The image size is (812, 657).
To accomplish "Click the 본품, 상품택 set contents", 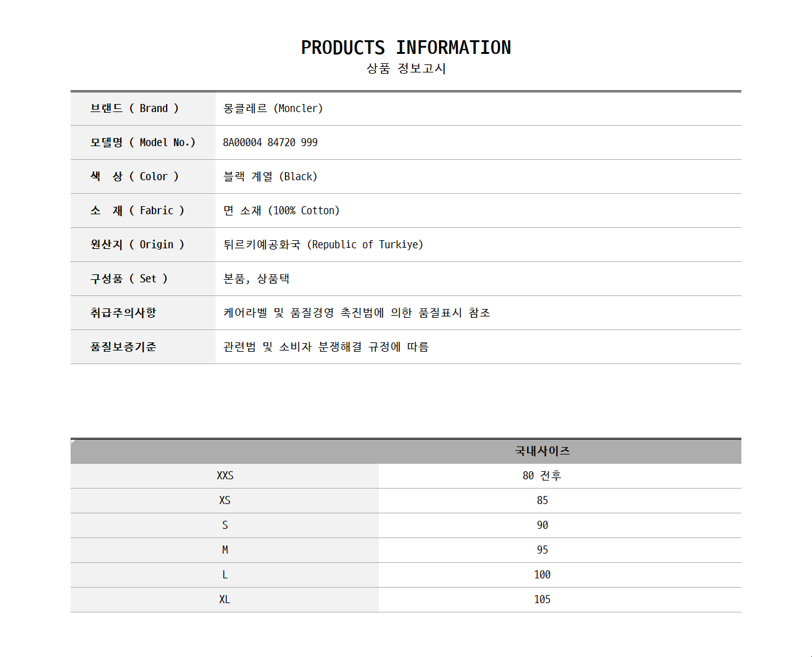I will [x=256, y=279].
